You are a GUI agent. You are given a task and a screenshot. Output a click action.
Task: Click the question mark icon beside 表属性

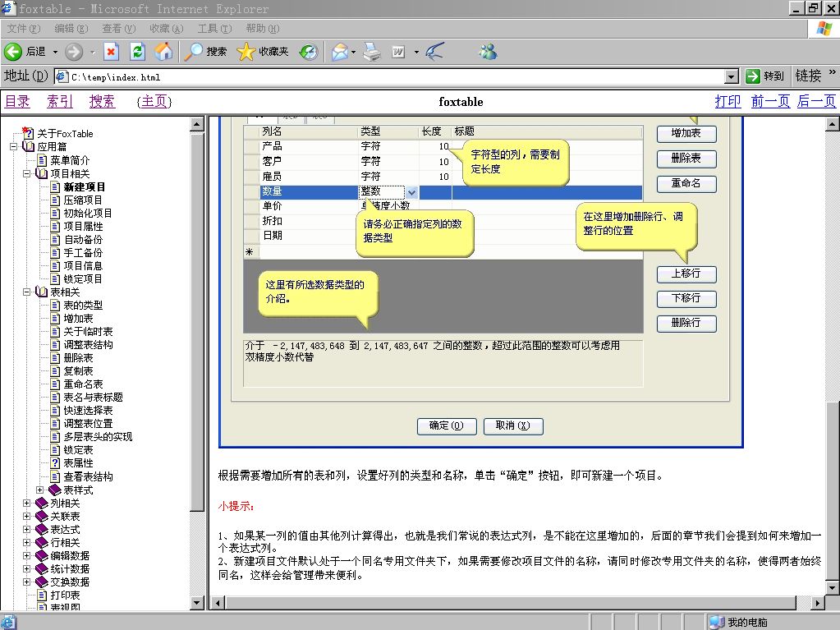tap(55, 463)
